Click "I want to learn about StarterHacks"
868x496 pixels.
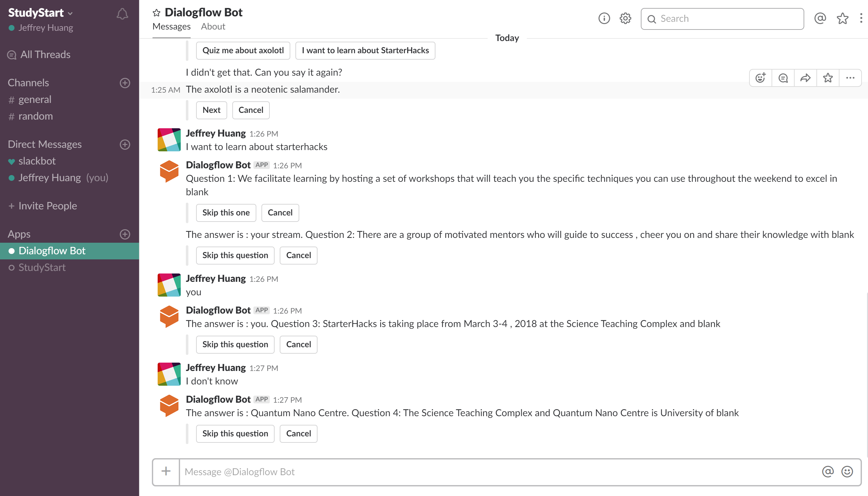tap(365, 50)
